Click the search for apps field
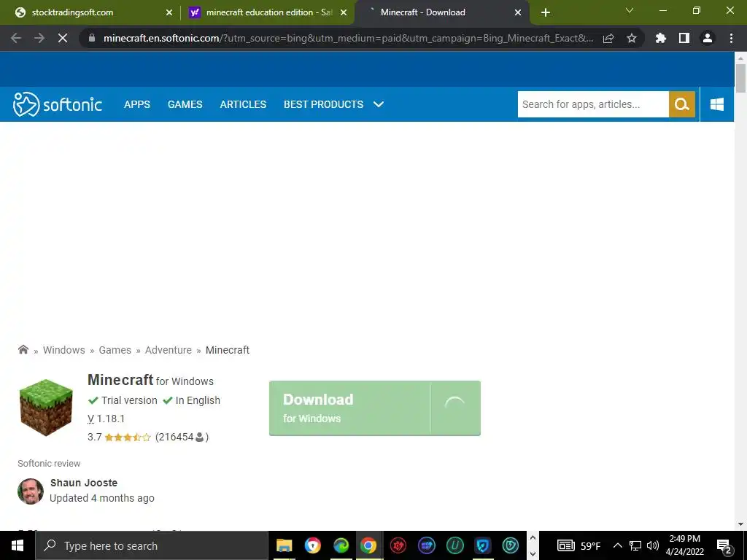This screenshot has height=560, width=747. pyautogui.click(x=593, y=104)
